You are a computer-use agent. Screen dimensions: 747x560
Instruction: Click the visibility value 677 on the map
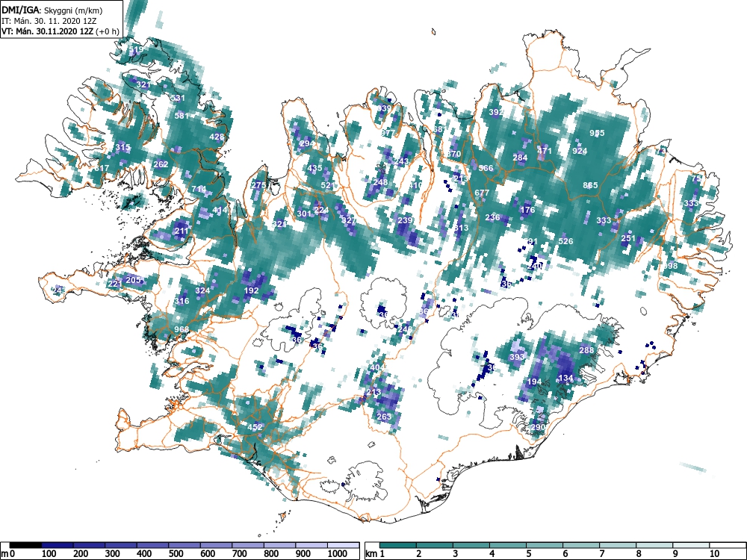(482, 193)
